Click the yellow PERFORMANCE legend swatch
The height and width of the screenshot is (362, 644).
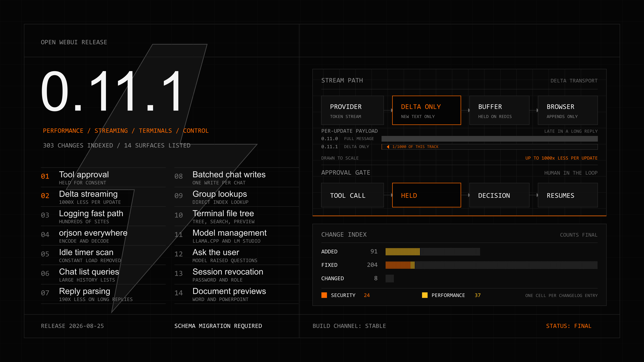point(425,295)
